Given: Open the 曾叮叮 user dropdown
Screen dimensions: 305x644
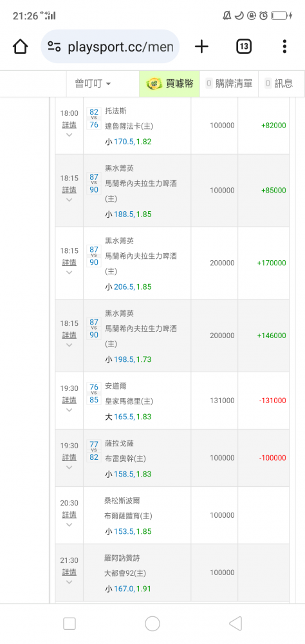Looking at the screenshot, I should coord(93,84).
